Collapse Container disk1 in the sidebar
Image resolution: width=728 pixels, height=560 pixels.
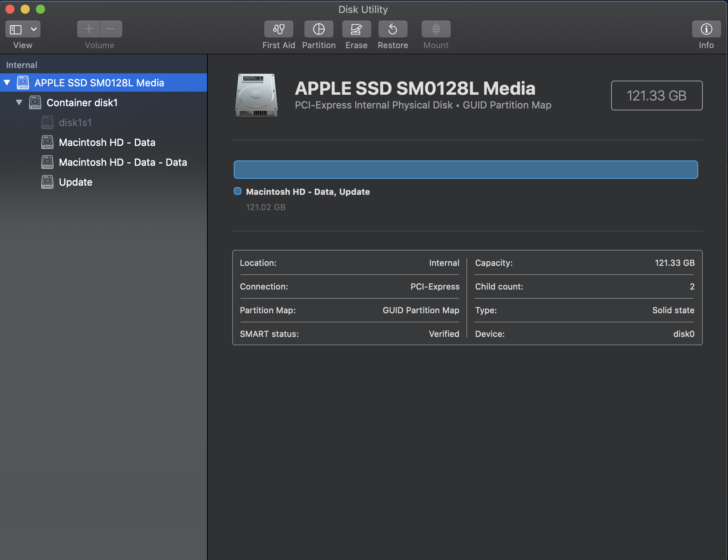19,102
